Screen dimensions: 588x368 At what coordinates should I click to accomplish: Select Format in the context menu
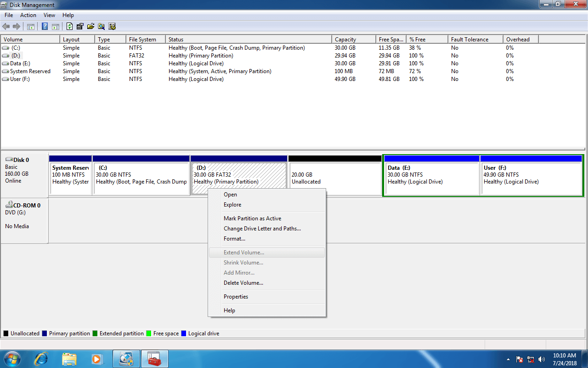pos(234,239)
